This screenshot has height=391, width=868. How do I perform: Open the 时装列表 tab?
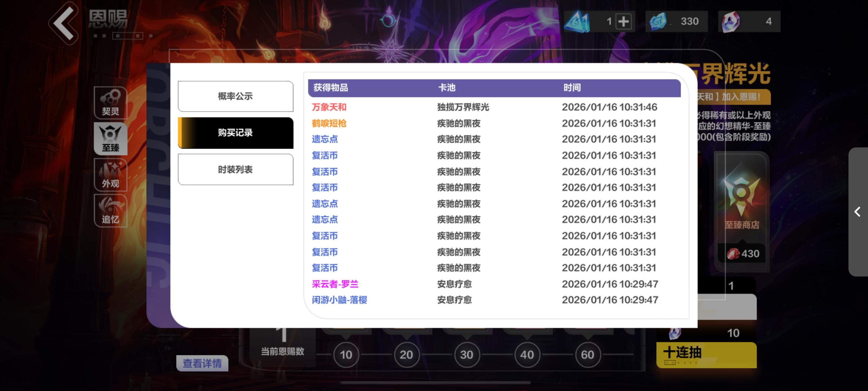coord(235,170)
